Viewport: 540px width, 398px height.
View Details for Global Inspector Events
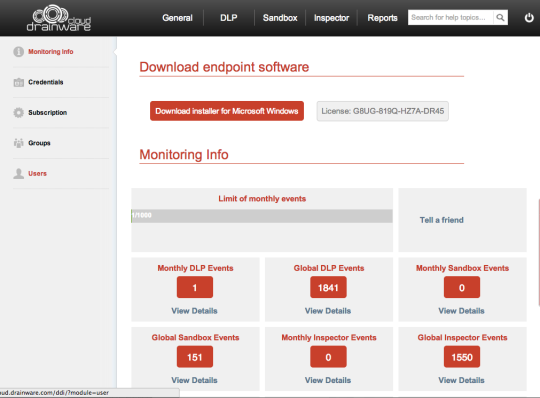tap(461, 380)
